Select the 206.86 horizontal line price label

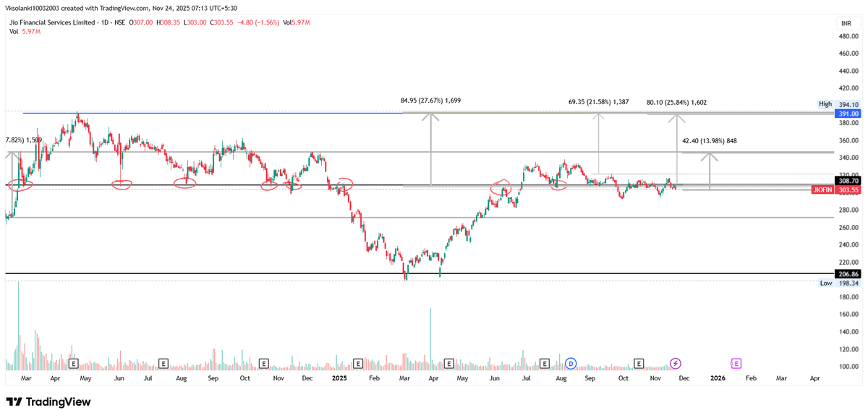(848, 275)
